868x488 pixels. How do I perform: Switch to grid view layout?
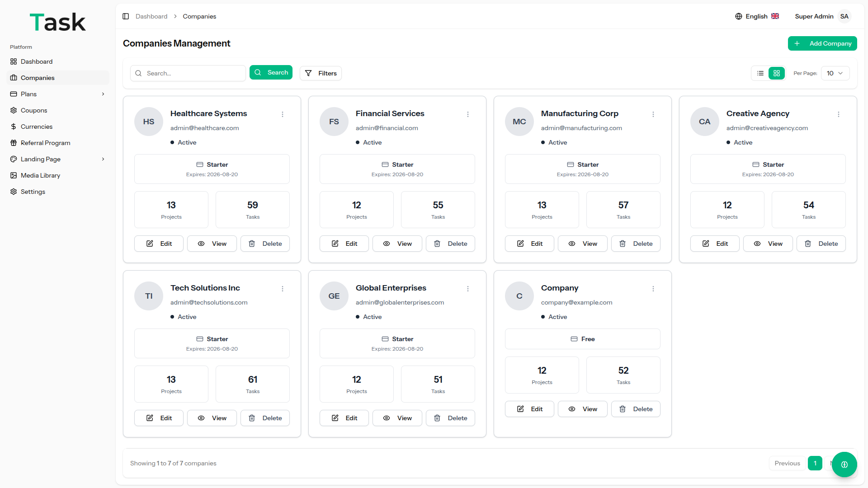[x=777, y=73]
